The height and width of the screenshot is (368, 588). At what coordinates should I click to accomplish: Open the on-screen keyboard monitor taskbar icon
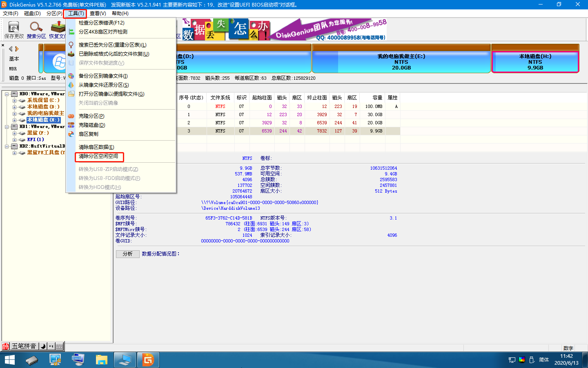(78, 360)
